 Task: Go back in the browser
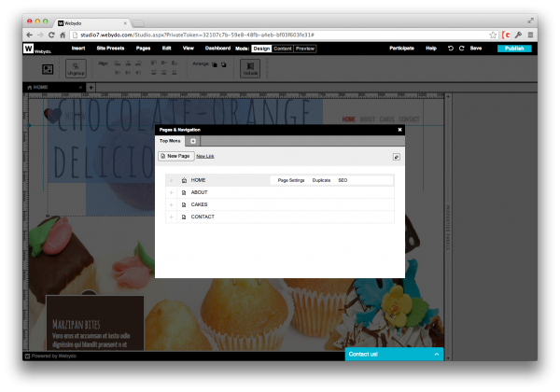tap(30, 35)
